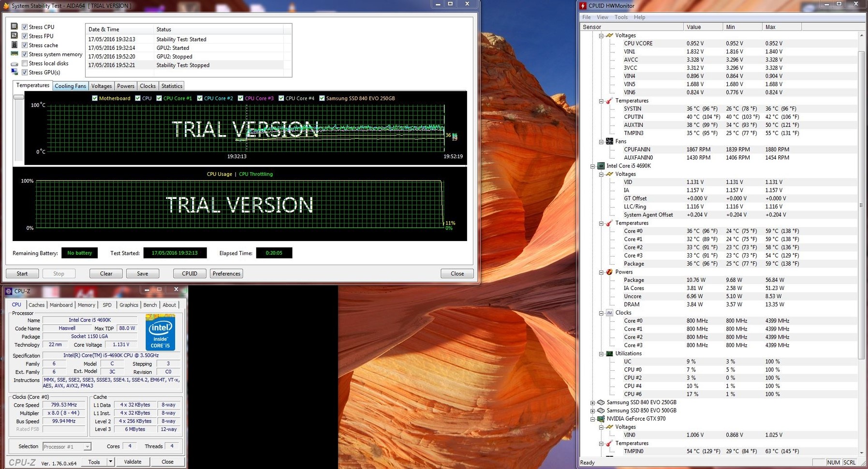Expand the Samsung SSD 850 EVO 500GB node
This screenshot has height=469, width=868.
[592, 411]
